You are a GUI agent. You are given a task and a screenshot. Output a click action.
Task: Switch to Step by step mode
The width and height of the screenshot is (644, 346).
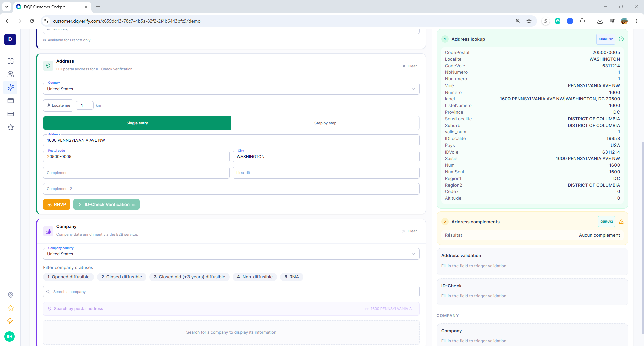(325, 123)
